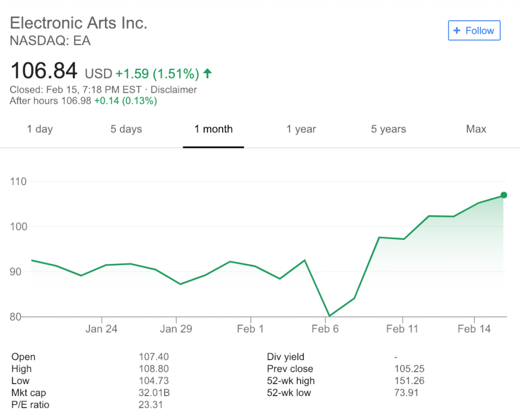This screenshot has width=520, height=420.
Task: Click the Feb 1 axis label
Action: point(250,329)
